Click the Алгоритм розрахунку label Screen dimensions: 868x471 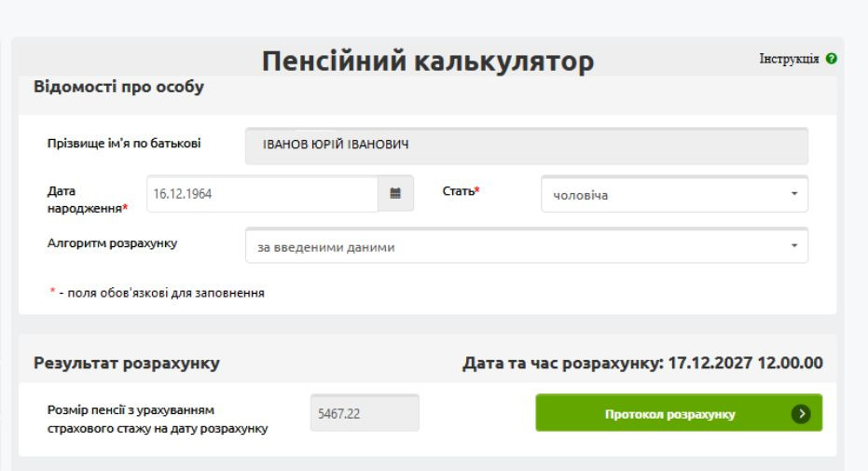(112, 244)
